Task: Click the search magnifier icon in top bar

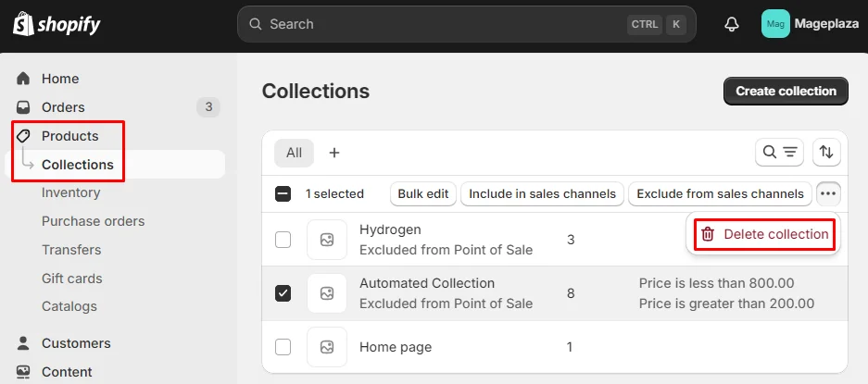Action: (255, 24)
